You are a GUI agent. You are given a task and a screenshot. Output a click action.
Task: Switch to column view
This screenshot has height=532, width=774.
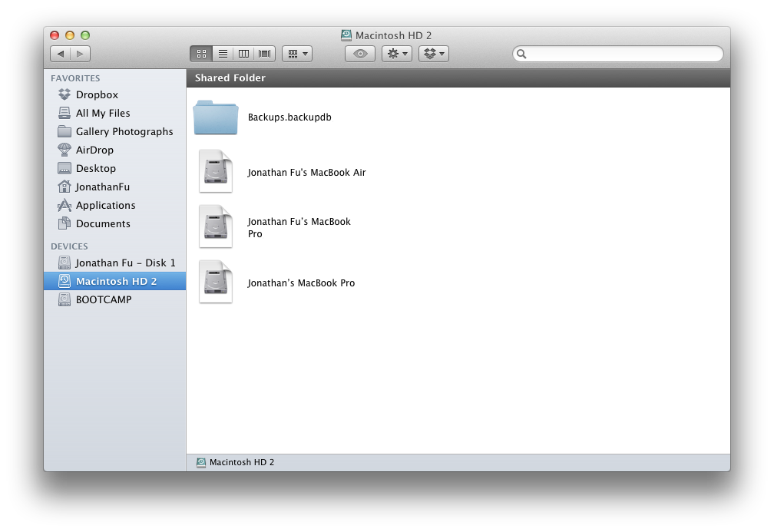(243, 54)
